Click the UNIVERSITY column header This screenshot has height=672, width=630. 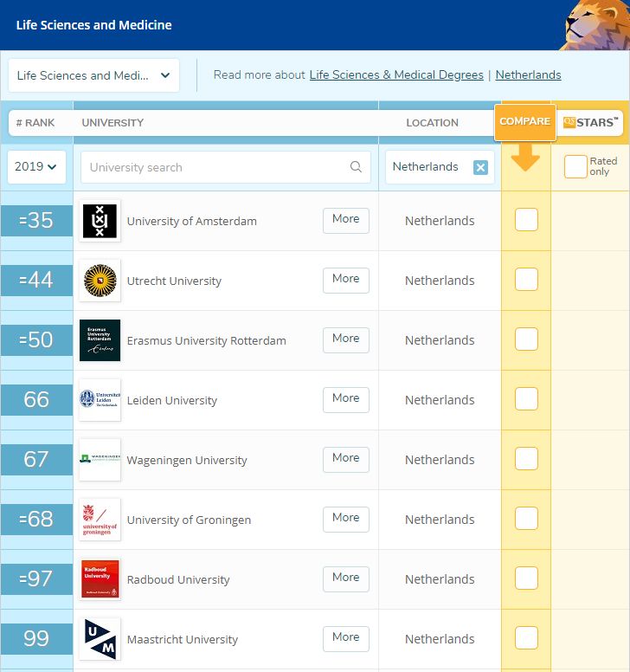112,123
